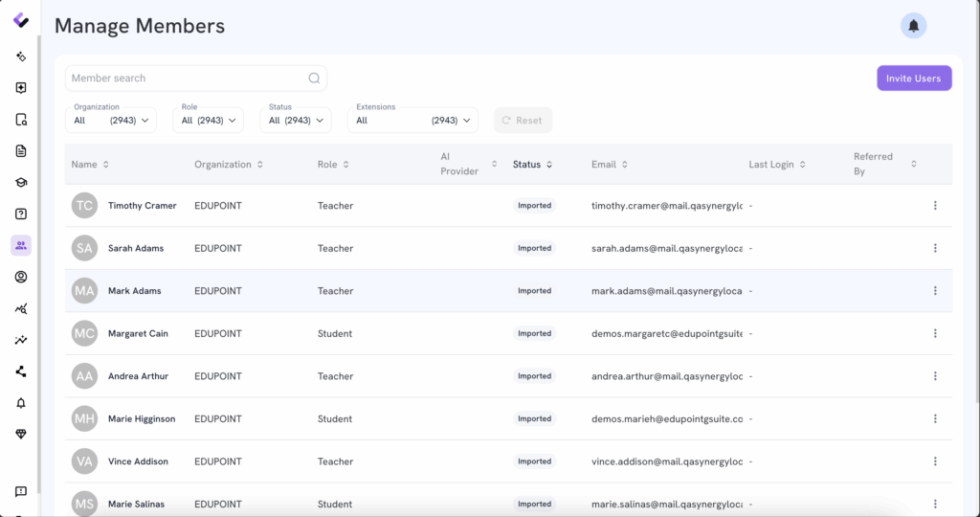Image resolution: width=980 pixels, height=517 pixels.
Task: Click the share nodes icon in sidebar
Action: pos(21,371)
